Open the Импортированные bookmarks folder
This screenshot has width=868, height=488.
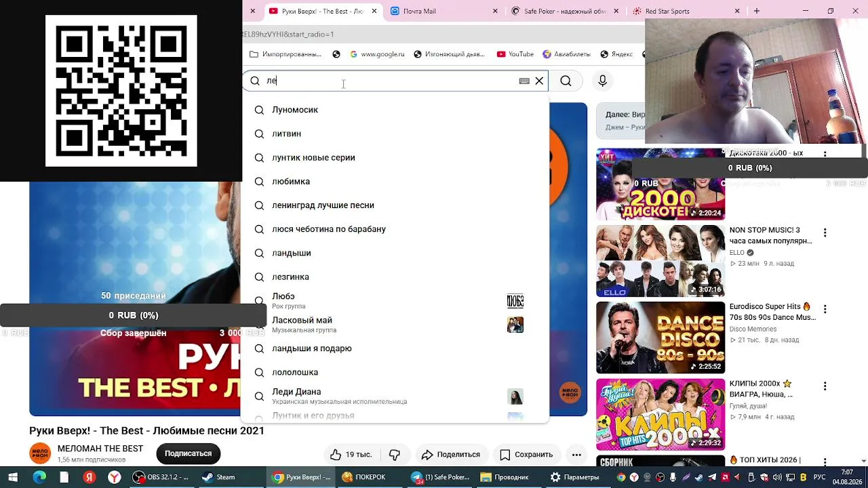click(285, 54)
